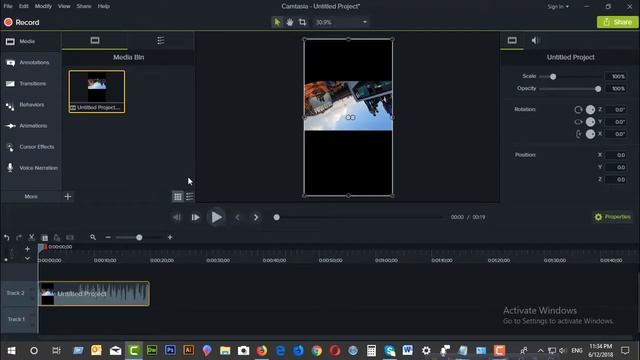Image resolution: width=640 pixels, height=360 pixels.
Task: Click the large Play button
Action: 216,217
